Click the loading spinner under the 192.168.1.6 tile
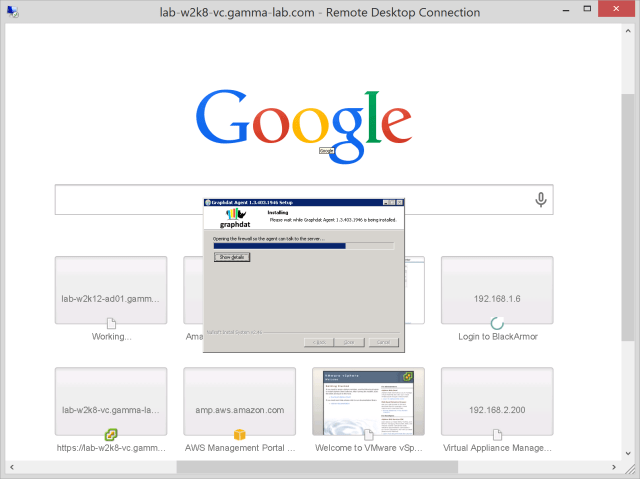Image resolution: width=640 pixels, height=479 pixels. [x=497, y=323]
